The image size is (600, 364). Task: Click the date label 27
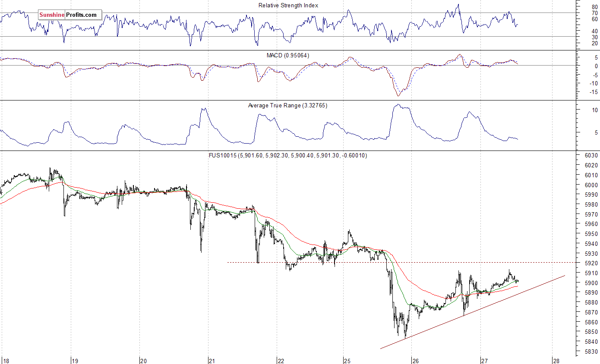(484, 361)
